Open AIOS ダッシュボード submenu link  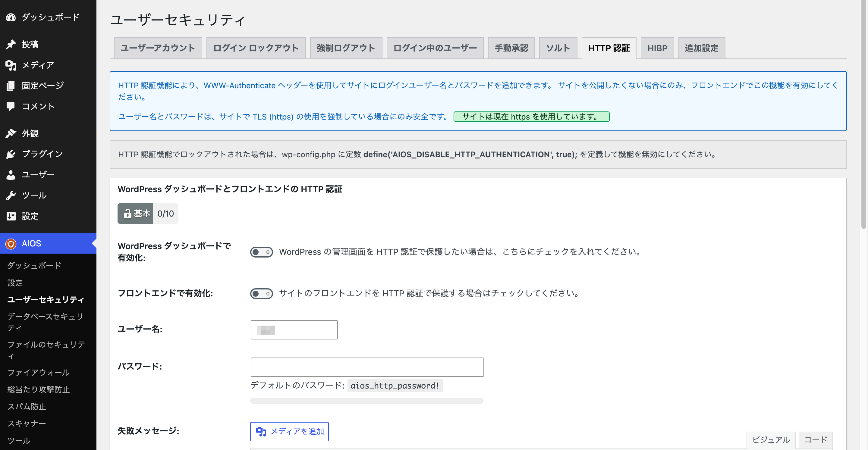34,266
